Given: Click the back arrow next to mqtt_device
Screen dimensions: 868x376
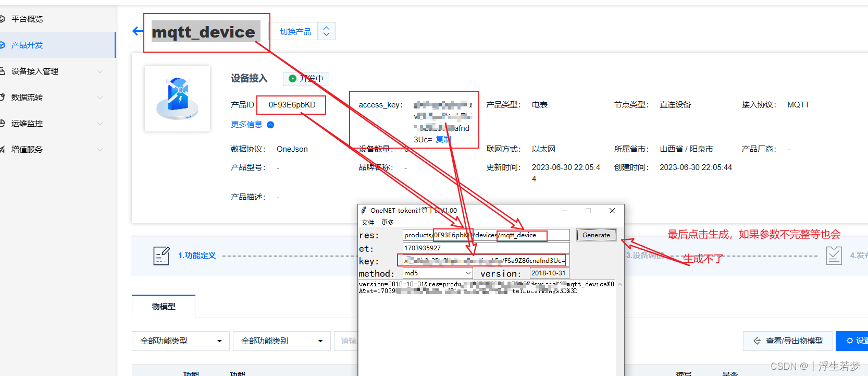Looking at the screenshot, I should coord(138,31).
